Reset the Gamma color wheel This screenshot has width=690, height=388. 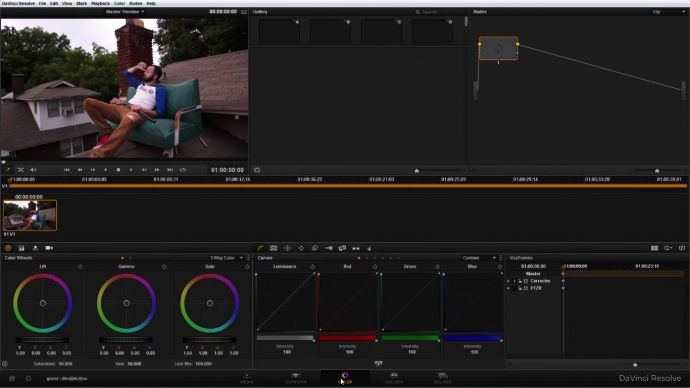click(x=164, y=267)
